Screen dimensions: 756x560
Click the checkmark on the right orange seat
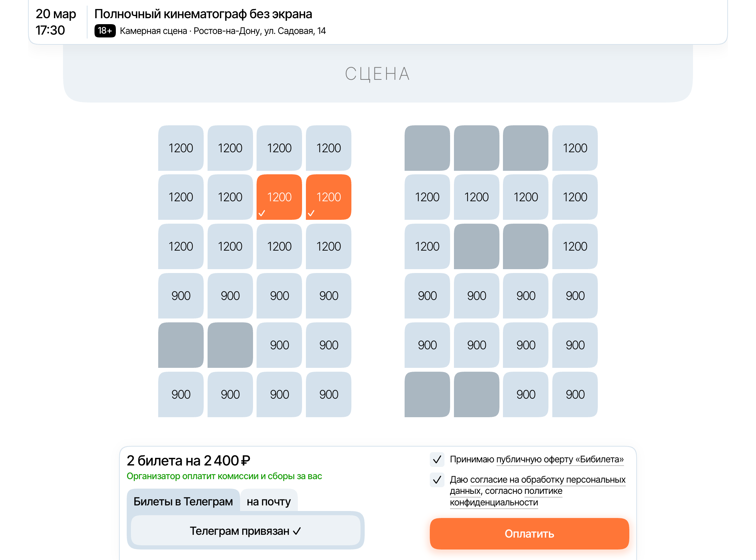(x=311, y=213)
